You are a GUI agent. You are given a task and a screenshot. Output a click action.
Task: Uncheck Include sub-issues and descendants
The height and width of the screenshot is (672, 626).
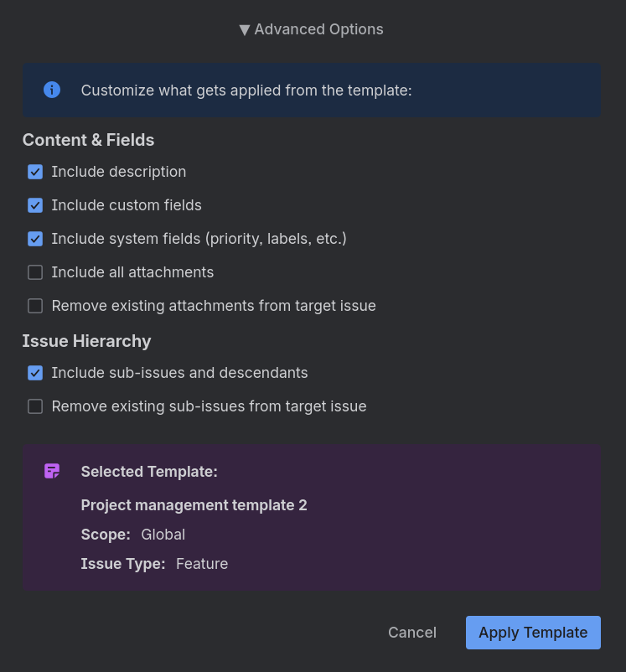(35, 373)
